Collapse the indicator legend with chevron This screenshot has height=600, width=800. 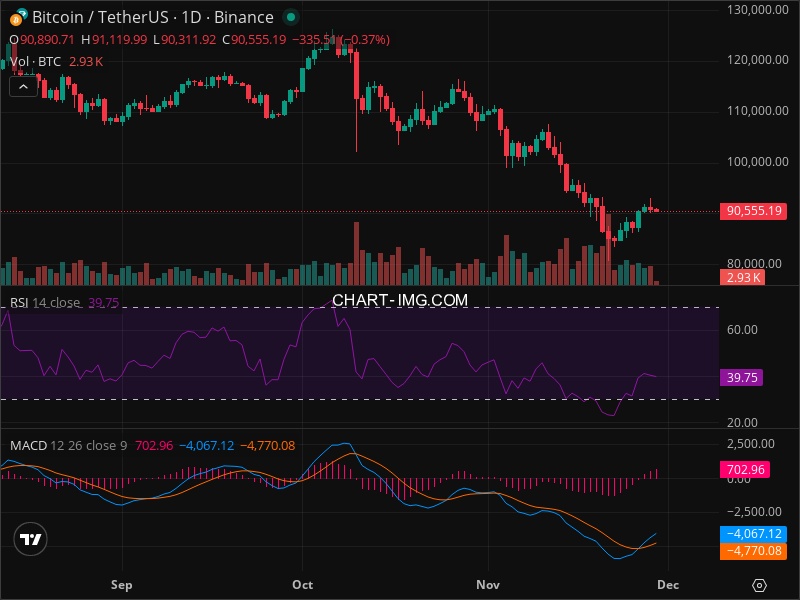[23, 86]
